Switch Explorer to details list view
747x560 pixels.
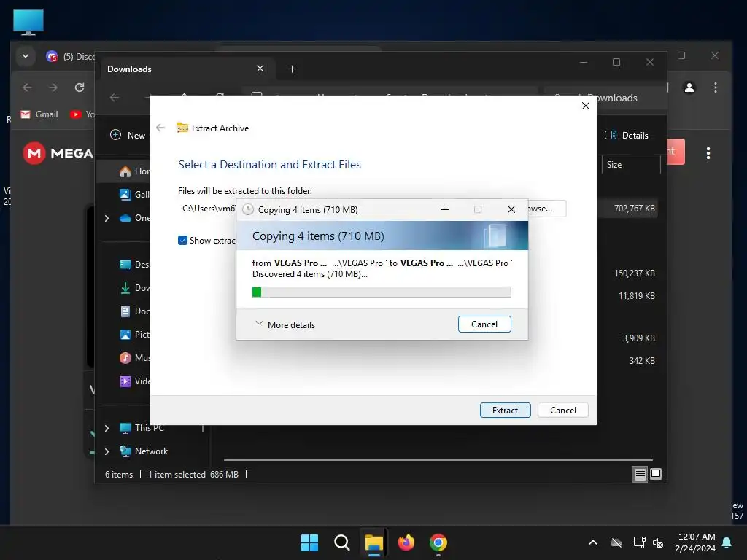[640, 474]
